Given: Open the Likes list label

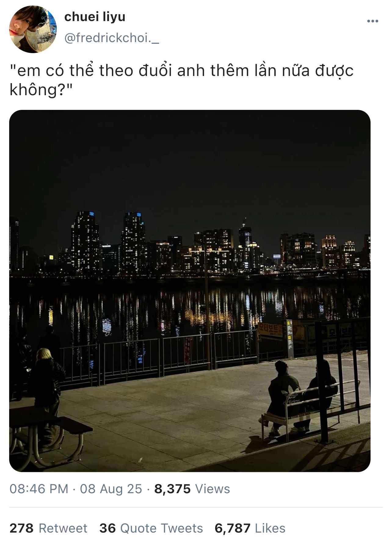Looking at the screenshot, I should pyautogui.click(x=270, y=528).
